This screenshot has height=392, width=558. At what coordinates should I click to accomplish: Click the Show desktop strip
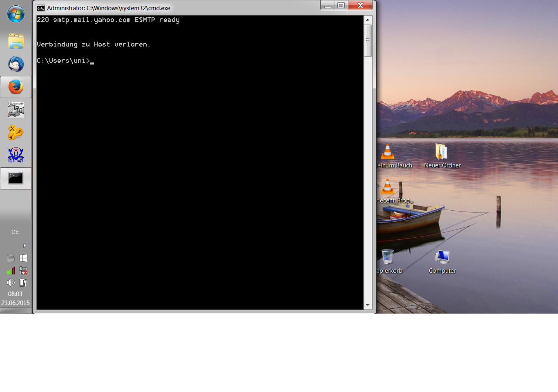click(x=16, y=310)
